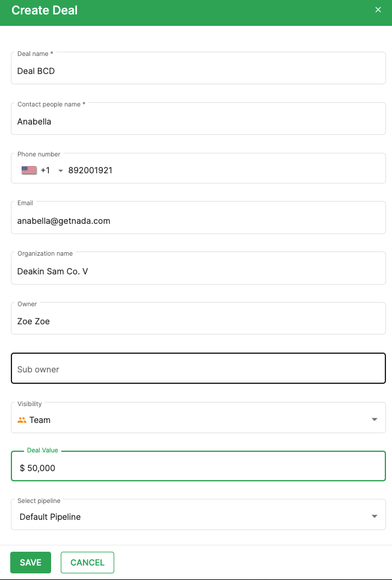Focus the Deal Value field
392x580 pixels.
[x=198, y=466]
